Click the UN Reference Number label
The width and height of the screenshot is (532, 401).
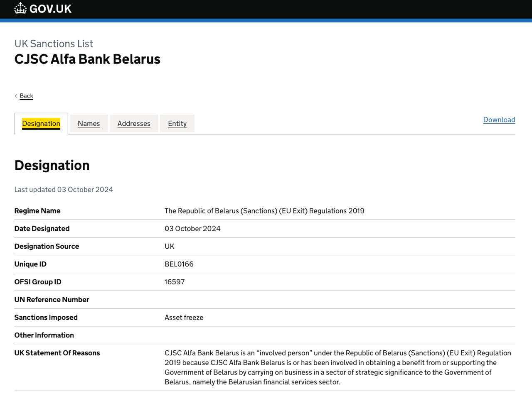52,300
